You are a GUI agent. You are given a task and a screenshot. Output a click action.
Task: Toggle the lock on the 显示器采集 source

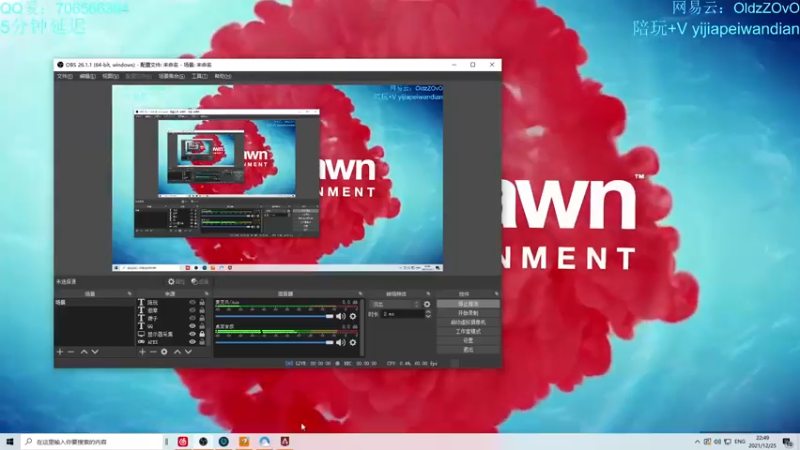pyautogui.click(x=202, y=334)
